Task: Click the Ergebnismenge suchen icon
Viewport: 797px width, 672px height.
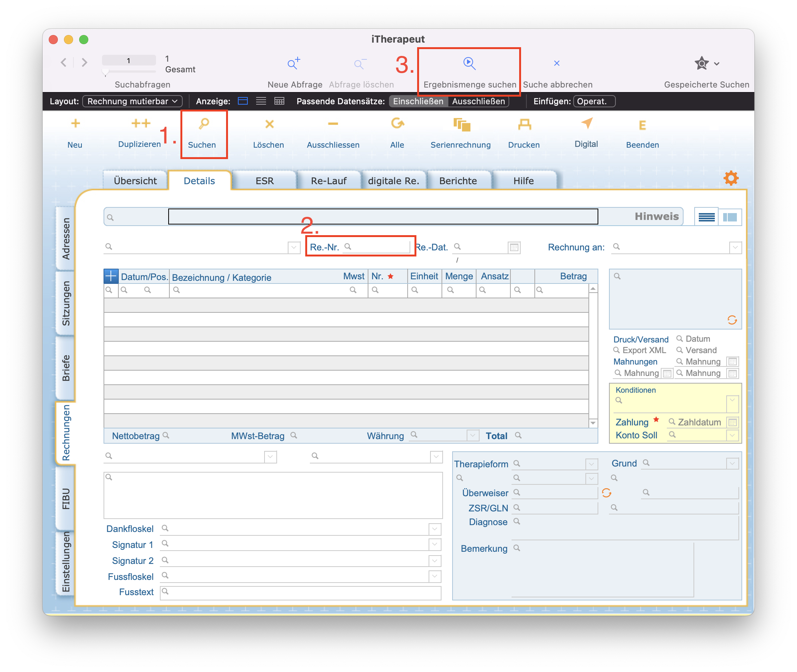Action: tap(469, 63)
